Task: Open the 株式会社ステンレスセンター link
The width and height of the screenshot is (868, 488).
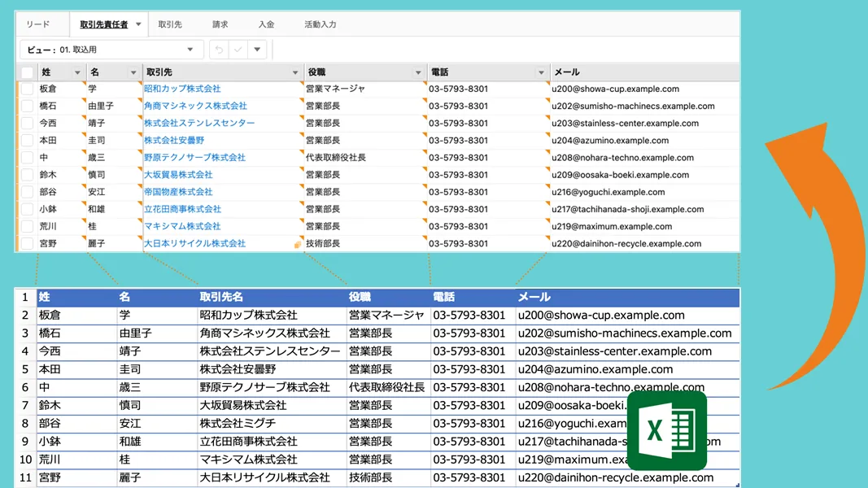Action: point(199,123)
